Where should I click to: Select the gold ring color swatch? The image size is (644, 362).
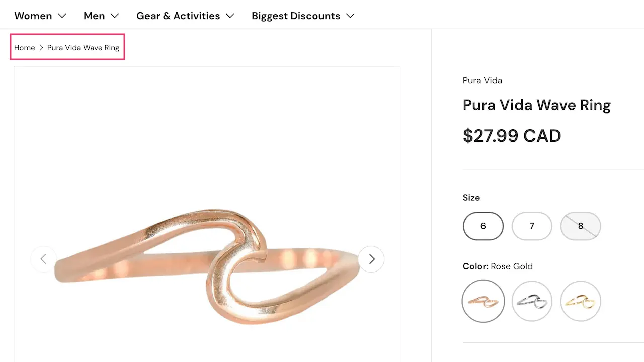581,301
